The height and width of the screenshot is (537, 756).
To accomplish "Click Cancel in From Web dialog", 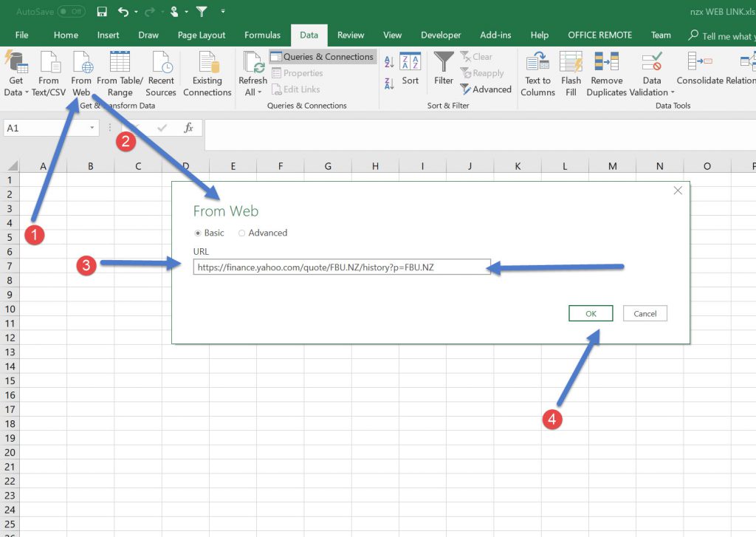I will tap(645, 314).
